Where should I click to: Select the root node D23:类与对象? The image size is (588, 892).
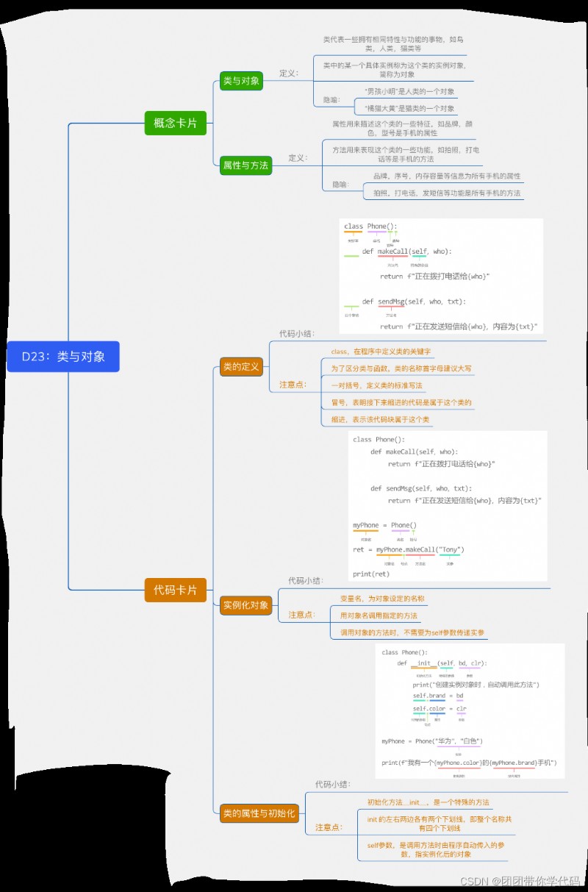[63, 357]
